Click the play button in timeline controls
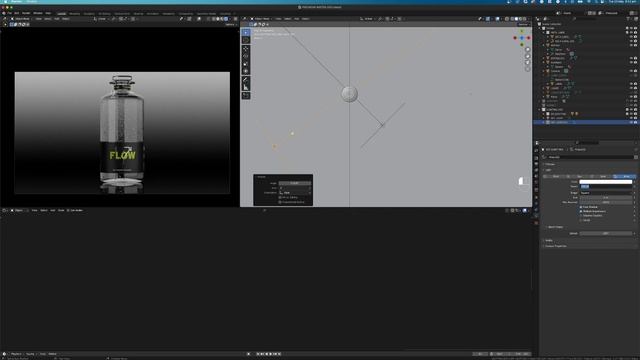640x360 pixels. (271, 354)
